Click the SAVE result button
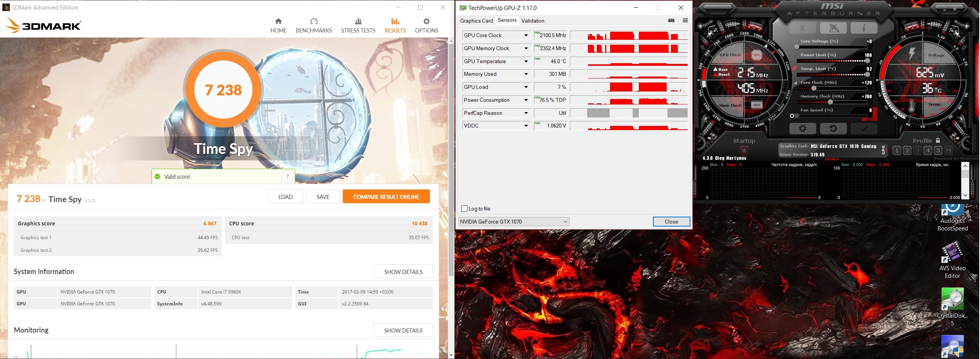Image resolution: width=980 pixels, height=359 pixels. (x=323, y=197)
